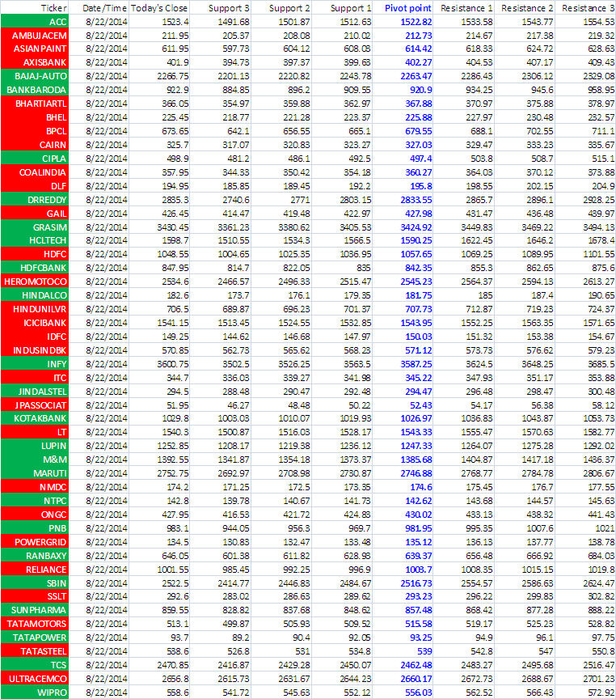Select the DLF ticker cell
Viewport: 616px width, 699px height.
[x=35, y=186]
